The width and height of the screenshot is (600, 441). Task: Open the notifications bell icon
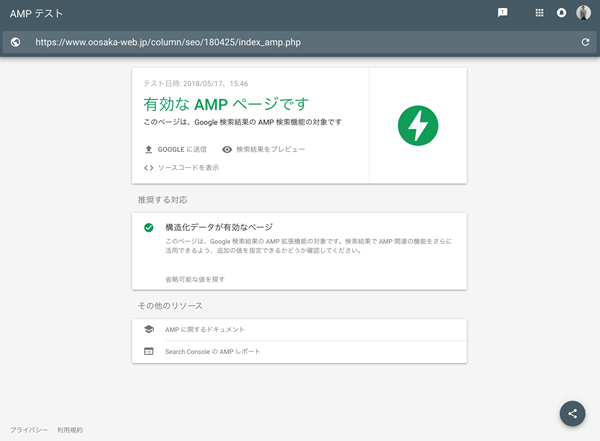tap(561, 13)
